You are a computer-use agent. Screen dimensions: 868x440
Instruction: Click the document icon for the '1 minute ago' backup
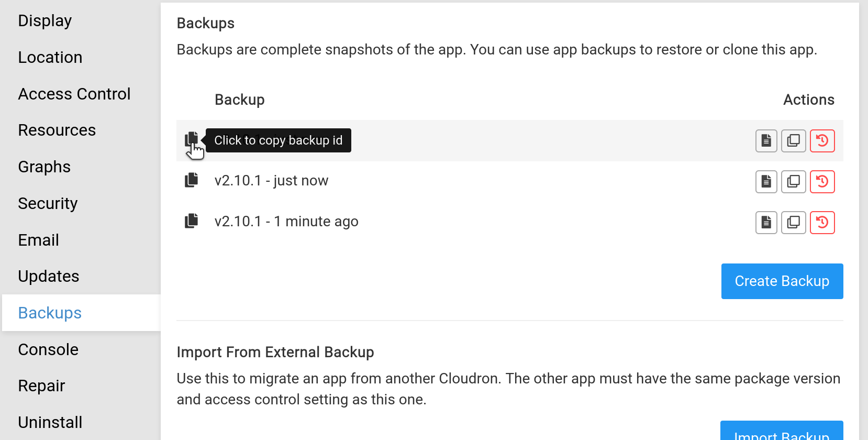[766, 223]
